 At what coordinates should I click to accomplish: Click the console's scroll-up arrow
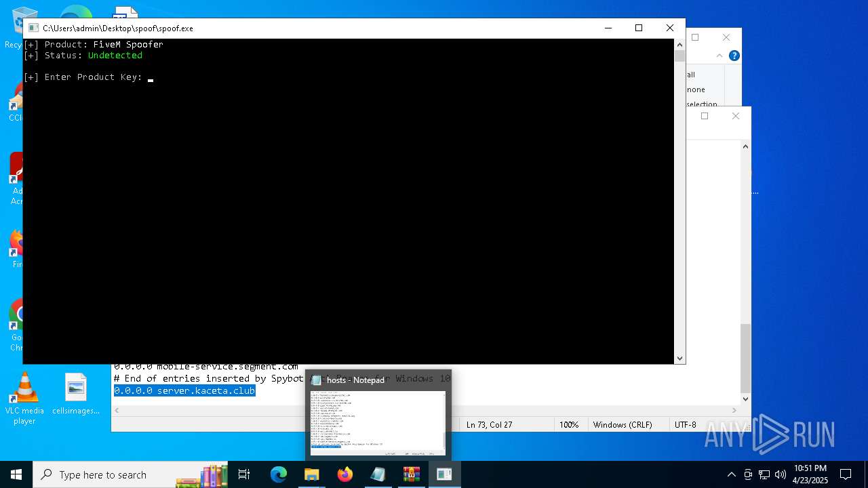coord(679,44)
